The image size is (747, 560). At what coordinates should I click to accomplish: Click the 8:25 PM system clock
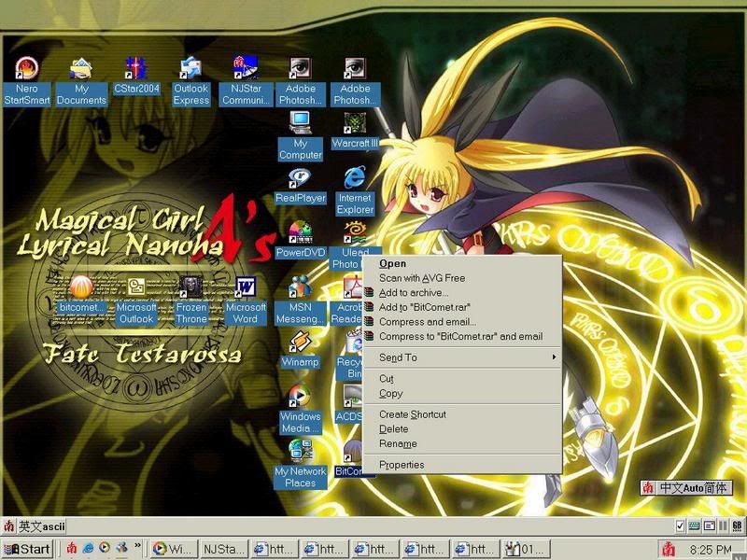[x=711, y=550]
